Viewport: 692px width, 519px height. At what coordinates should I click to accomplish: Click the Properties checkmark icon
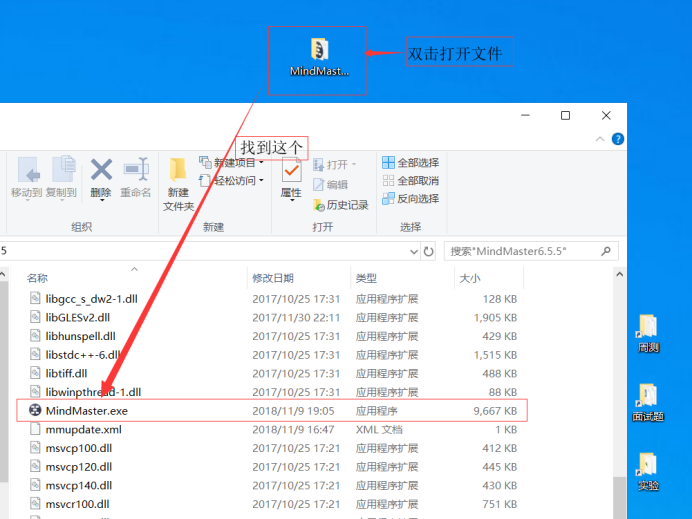pos(291,171)
